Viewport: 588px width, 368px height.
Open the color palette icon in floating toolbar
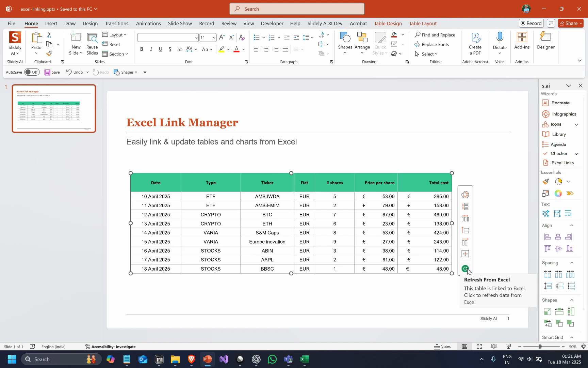[465, 194]
